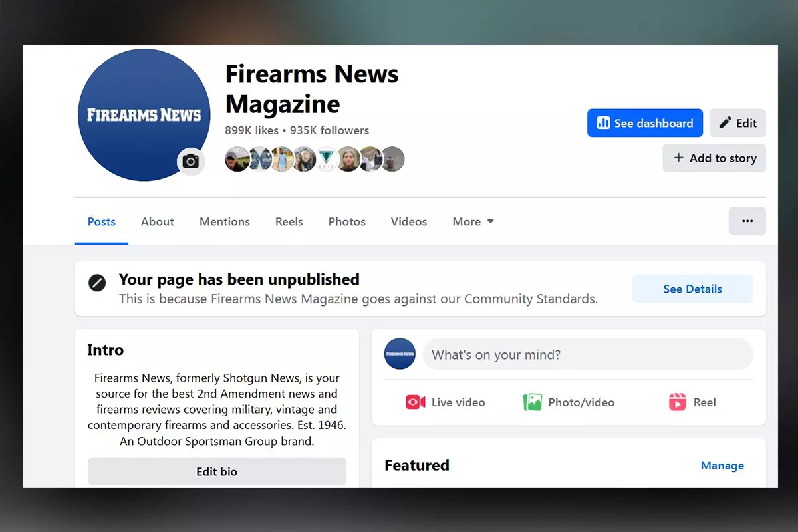The image size is (798, 532).
Task: Click the Edit page button
Action: click(x=737, y=123)
